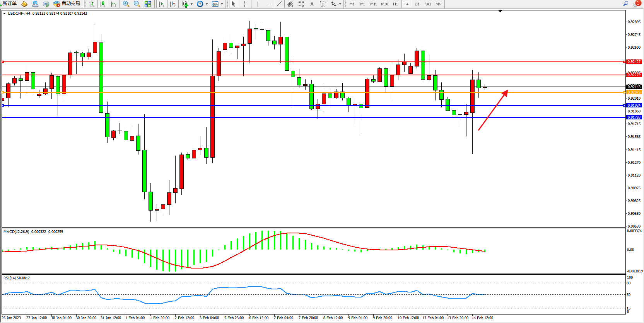Expand the indicators list dropdown arrow
Screen dimensions: 644x323
[191, 4]
